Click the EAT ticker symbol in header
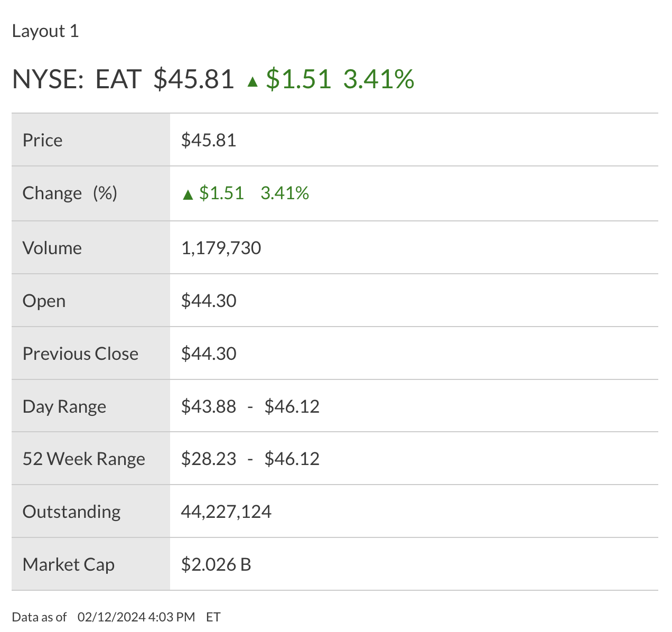The height and width of the screenshot is (632, 672). pos(118,79)
